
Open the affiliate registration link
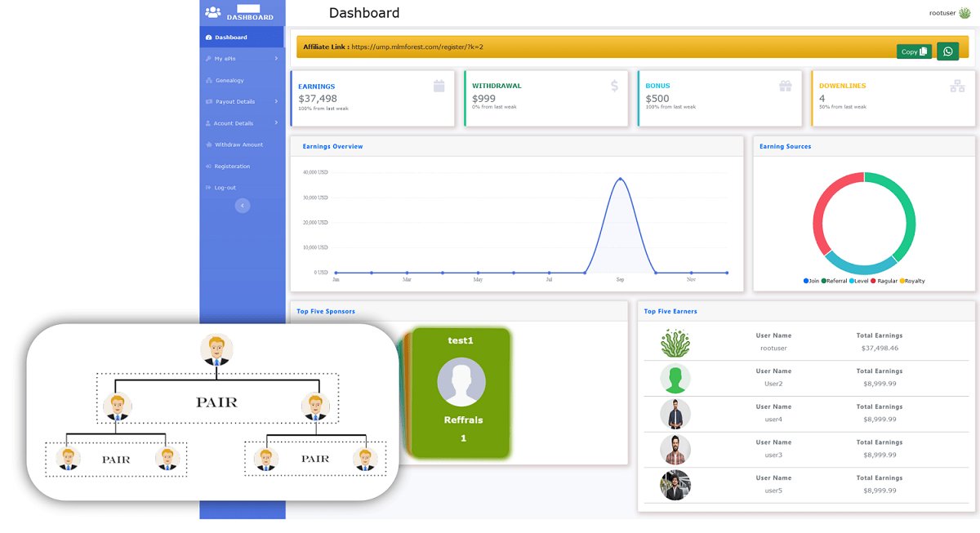[x=416, y=47]
